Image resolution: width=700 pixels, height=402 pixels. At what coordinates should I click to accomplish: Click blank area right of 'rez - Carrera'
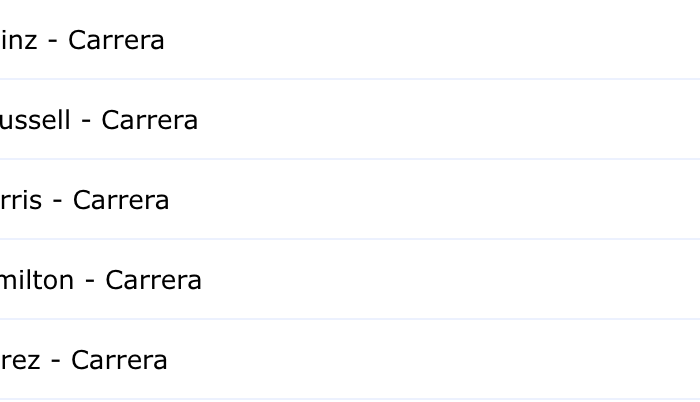434,359
